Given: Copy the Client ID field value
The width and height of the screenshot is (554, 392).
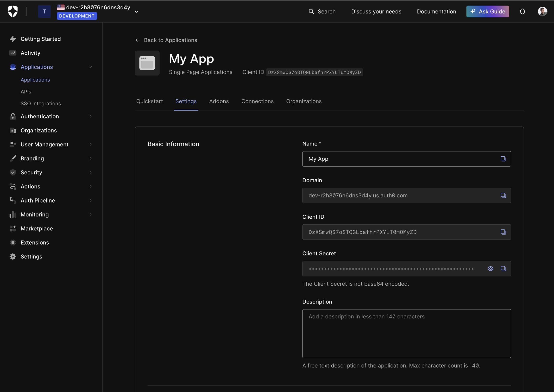Looking at the screenshot, I should 503,232.
